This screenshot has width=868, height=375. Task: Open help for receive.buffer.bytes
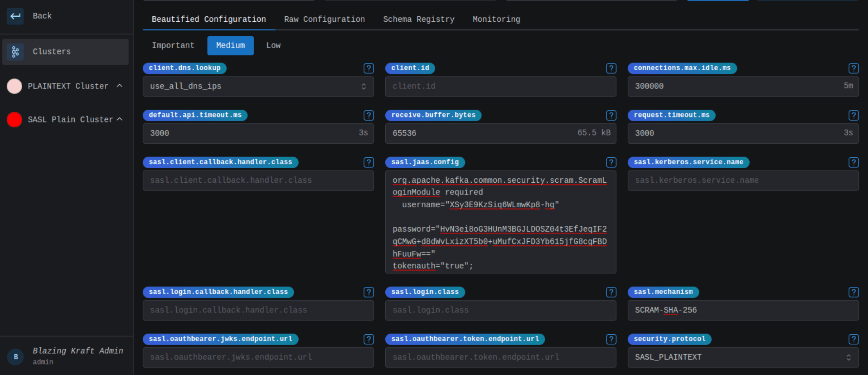(x=611, y=115)
